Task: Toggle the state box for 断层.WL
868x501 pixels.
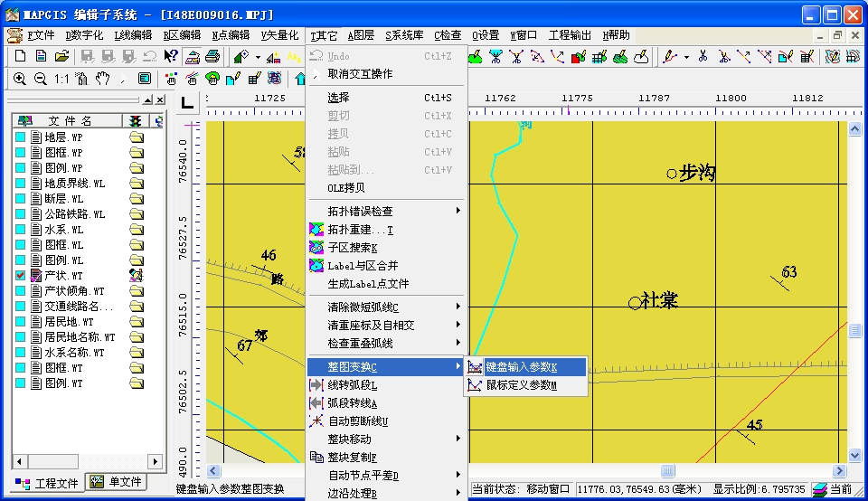Action: tap(21, 198)
